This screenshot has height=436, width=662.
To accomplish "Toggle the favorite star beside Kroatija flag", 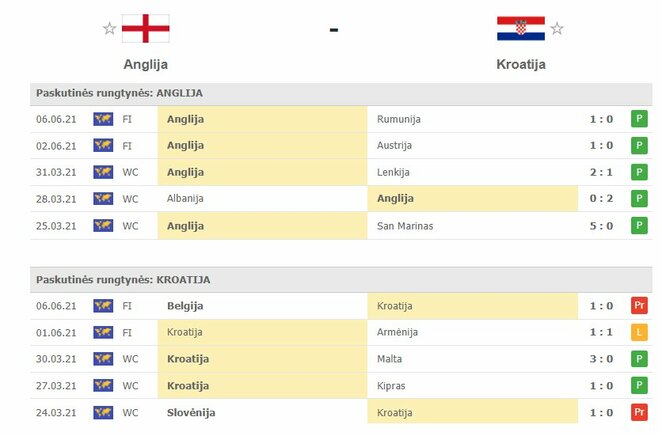I will (x=557, y=29).
